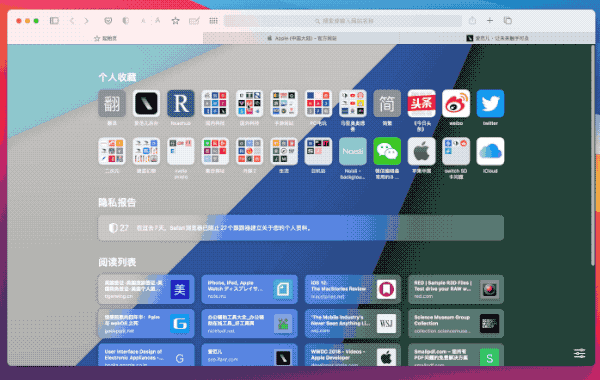
Task: Switch to the Apple (中国大陆) tab
Action: pyautogui.click(x=301, y=38)
